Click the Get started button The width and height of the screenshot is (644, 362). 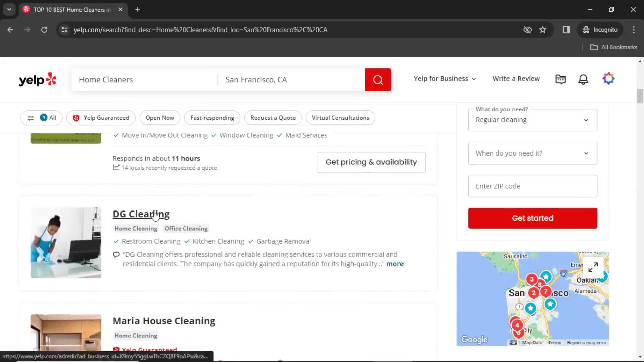pyautogui.click(x=533, y=218)
